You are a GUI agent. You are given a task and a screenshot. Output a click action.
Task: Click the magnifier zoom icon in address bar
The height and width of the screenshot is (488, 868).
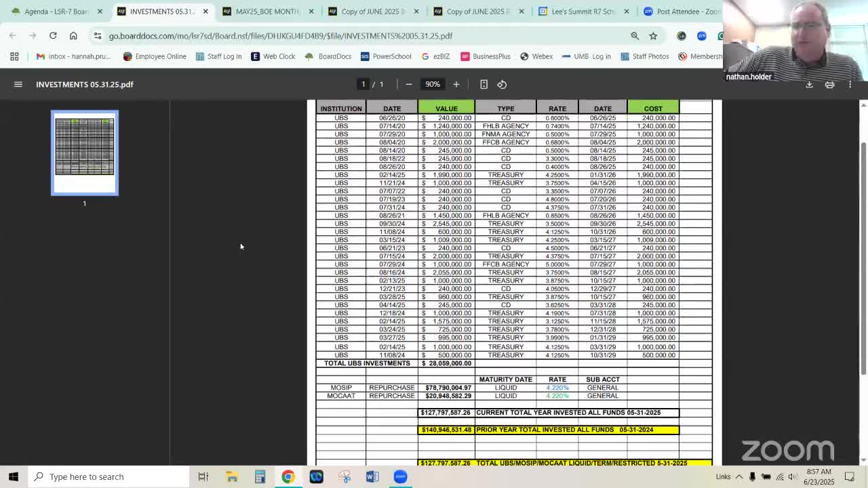(635, 35)
